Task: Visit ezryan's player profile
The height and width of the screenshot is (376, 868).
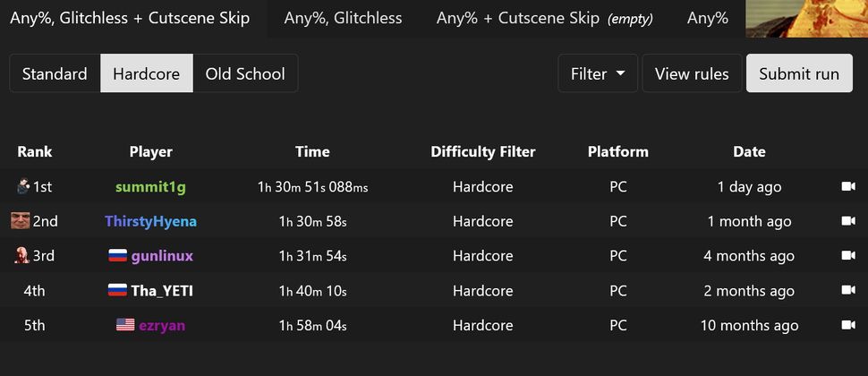Action: tap(162, 326)
